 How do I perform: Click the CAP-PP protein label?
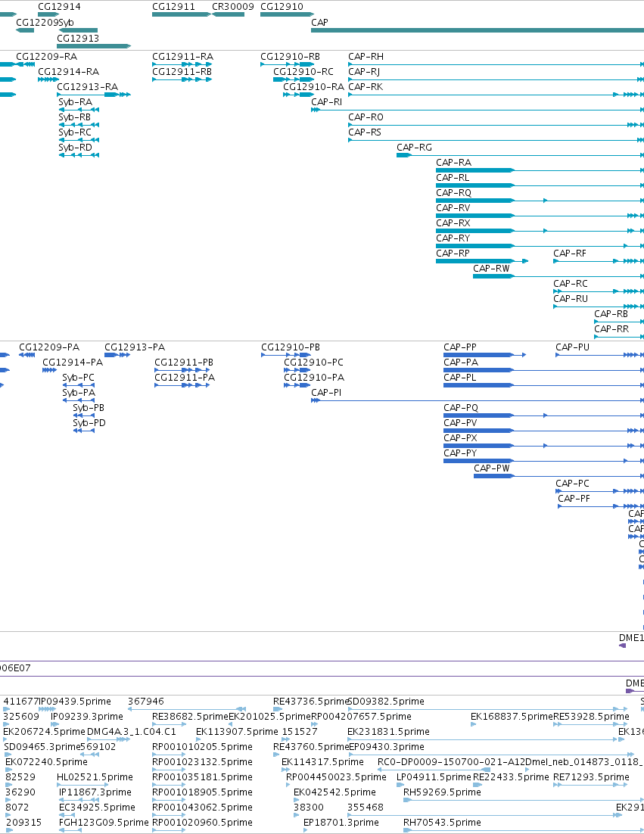click(460, 347)
